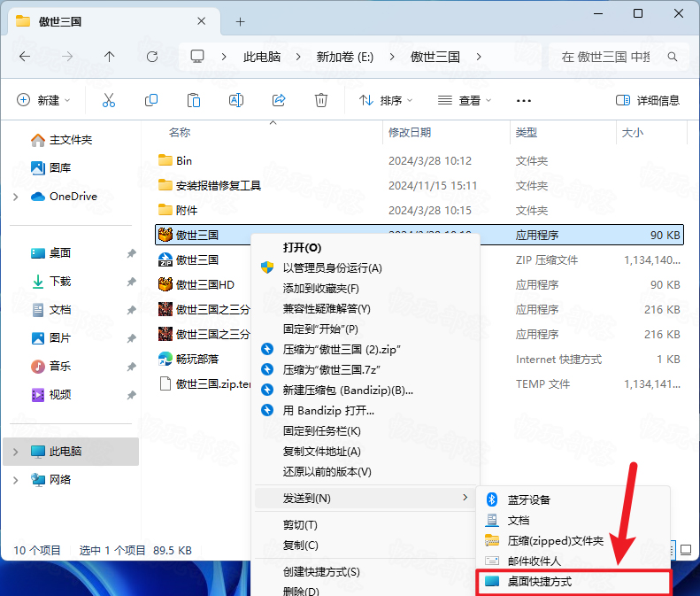Open the 查看 view dropdown
The height and width of the screenshot is (596, 700).
[465, 100]
